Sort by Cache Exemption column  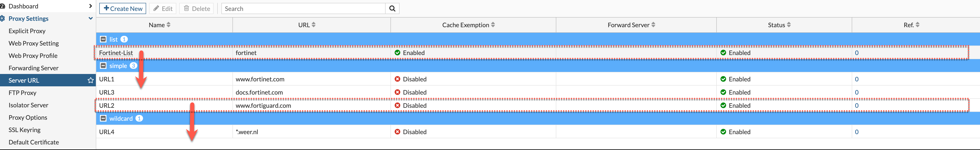(493, 25)
